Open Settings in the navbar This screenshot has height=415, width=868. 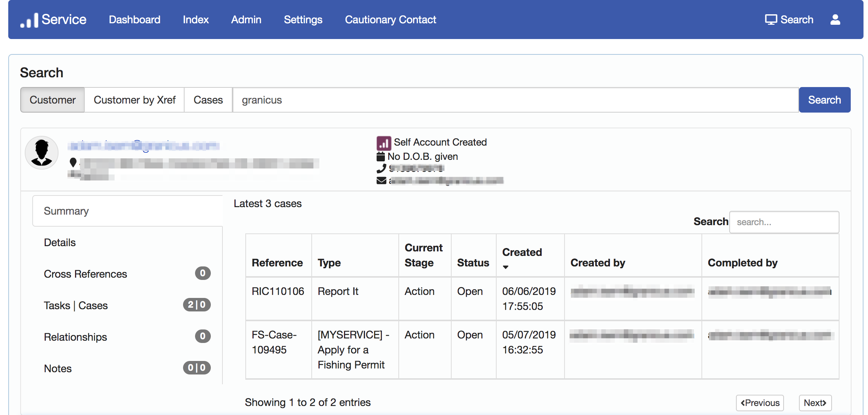[x=303, y=20]
